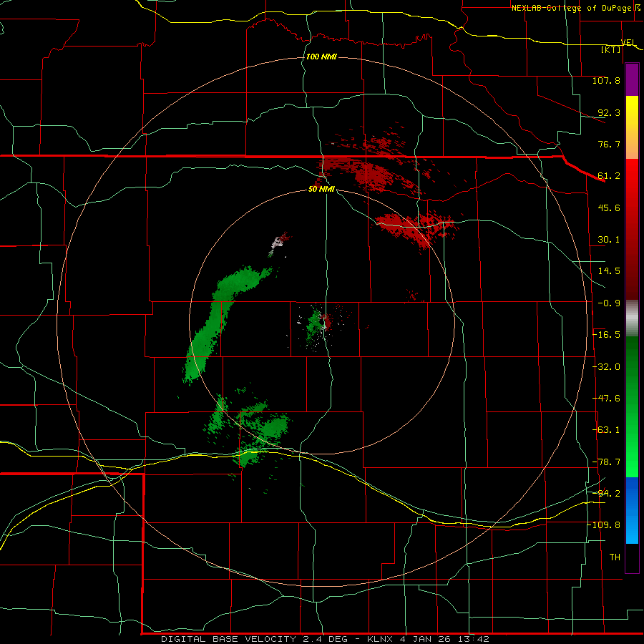
Task: Click the KLNX station identifier
Action: point(379,639)
